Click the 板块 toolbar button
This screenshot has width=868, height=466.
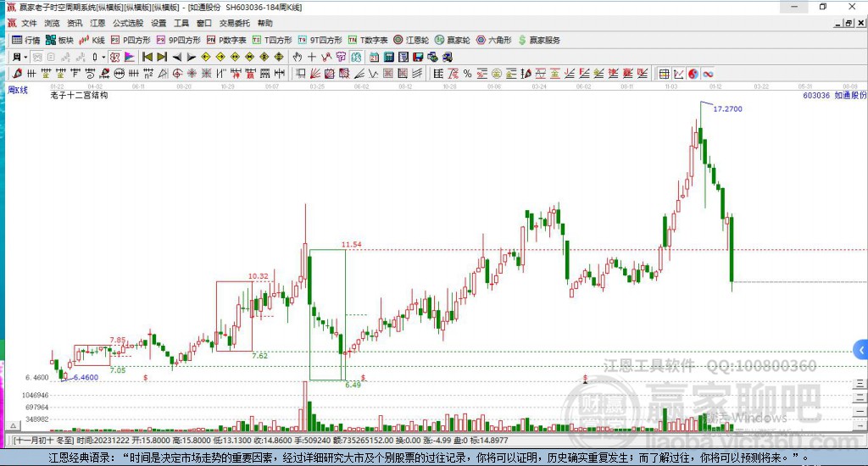click(x=59, y=40)
